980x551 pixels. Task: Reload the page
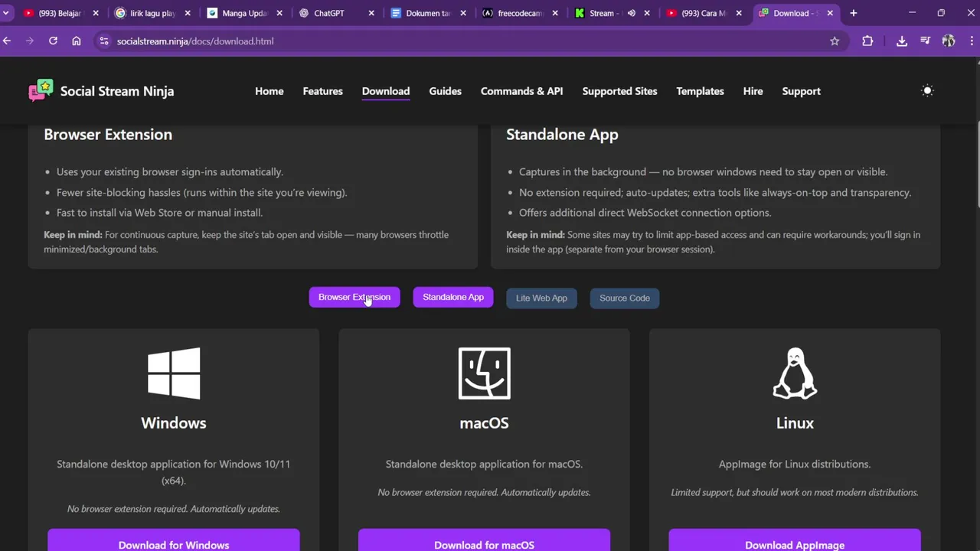(x=53, y=41)
